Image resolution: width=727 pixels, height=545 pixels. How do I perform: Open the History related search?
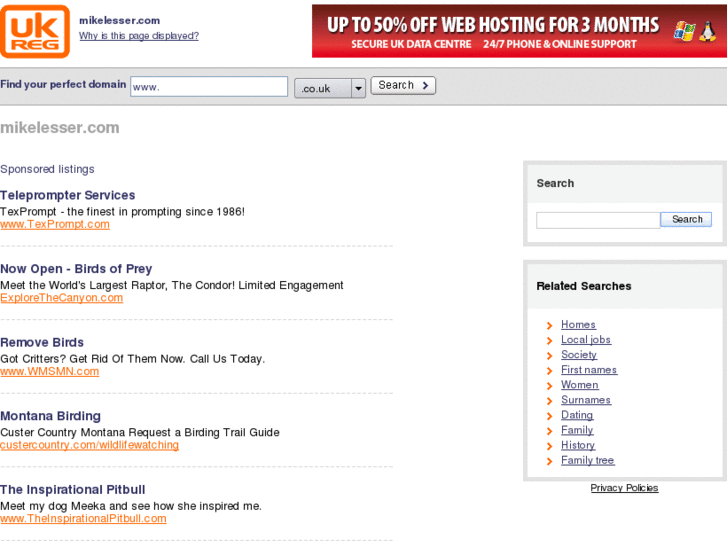click(x=578, y=445)
